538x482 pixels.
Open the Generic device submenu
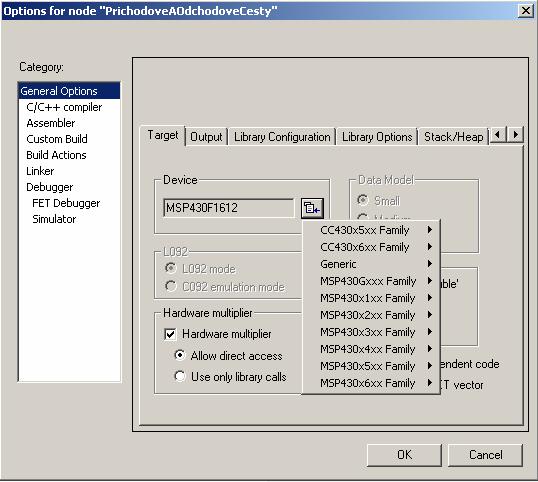(371, 264)
